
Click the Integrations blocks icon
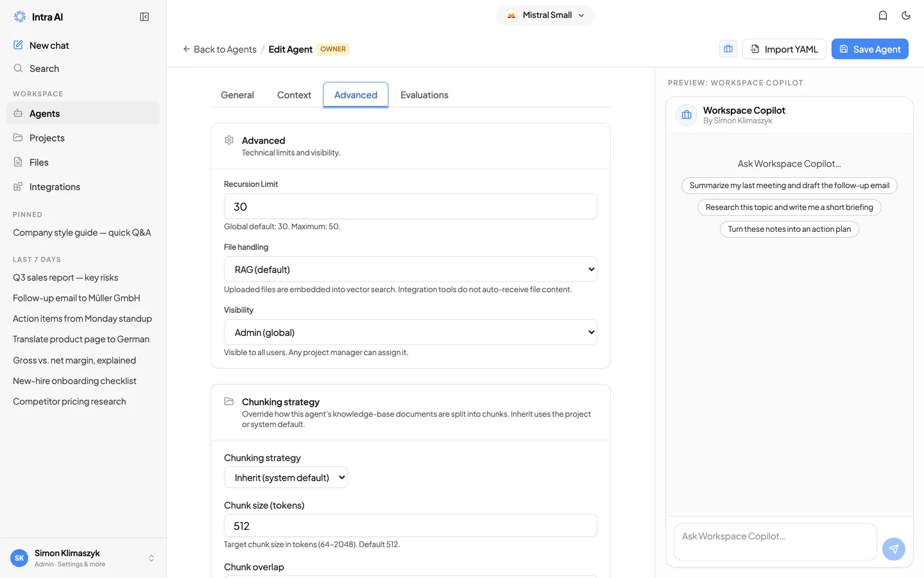click(x=18, y=186)
